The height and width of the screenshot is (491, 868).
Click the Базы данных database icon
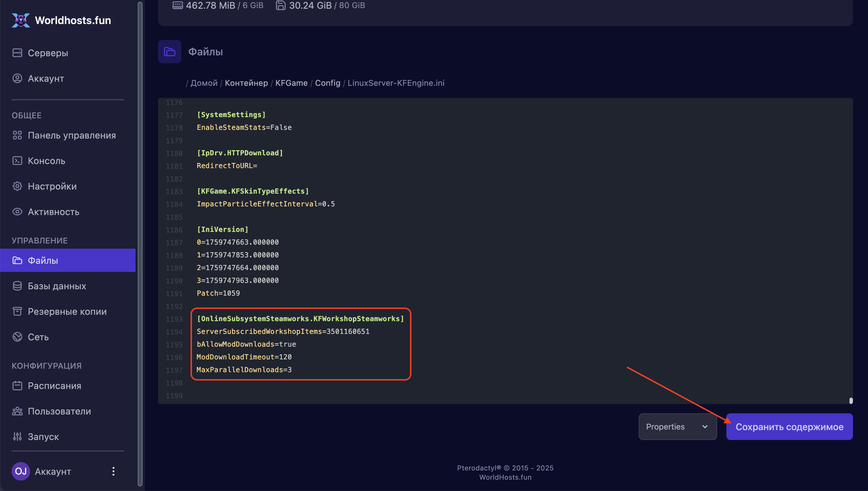(x=17, y=286)
